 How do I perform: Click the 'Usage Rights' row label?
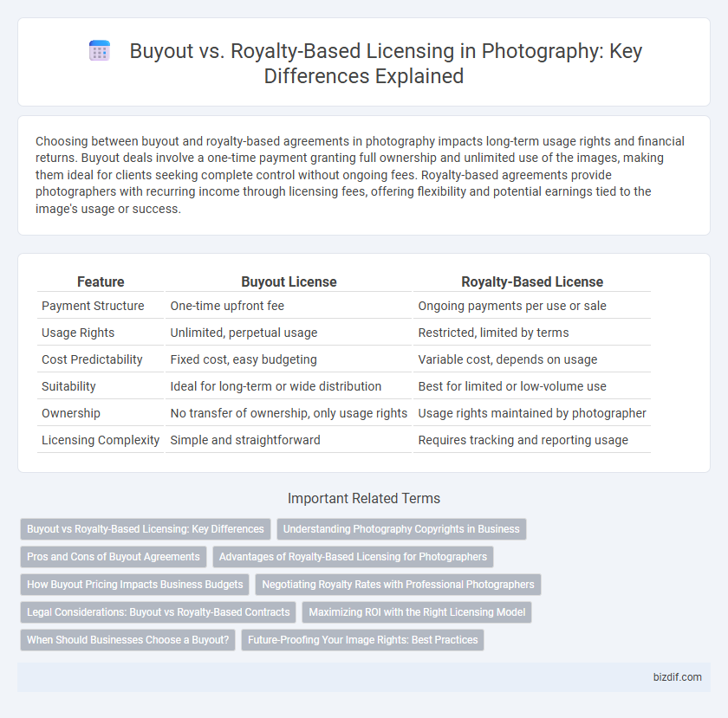pyautogui.click(x=101, y=333)
